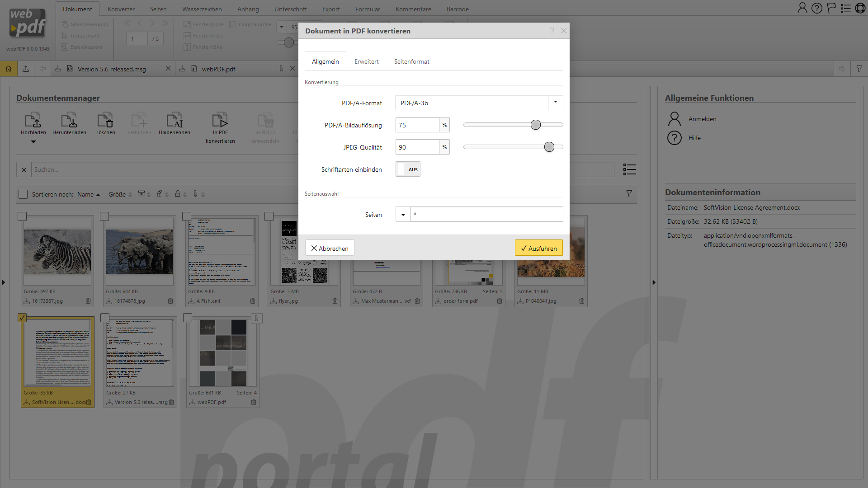Screen dimensions: 868x488
Task: Click the JPEG-Qualität slider handle
Action: (x=549, y=147)
